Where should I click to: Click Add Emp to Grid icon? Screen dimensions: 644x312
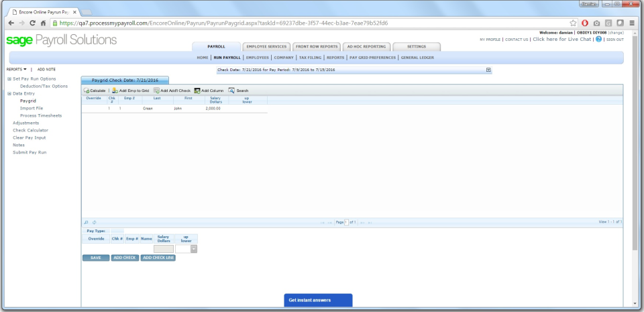click(115, 91)
